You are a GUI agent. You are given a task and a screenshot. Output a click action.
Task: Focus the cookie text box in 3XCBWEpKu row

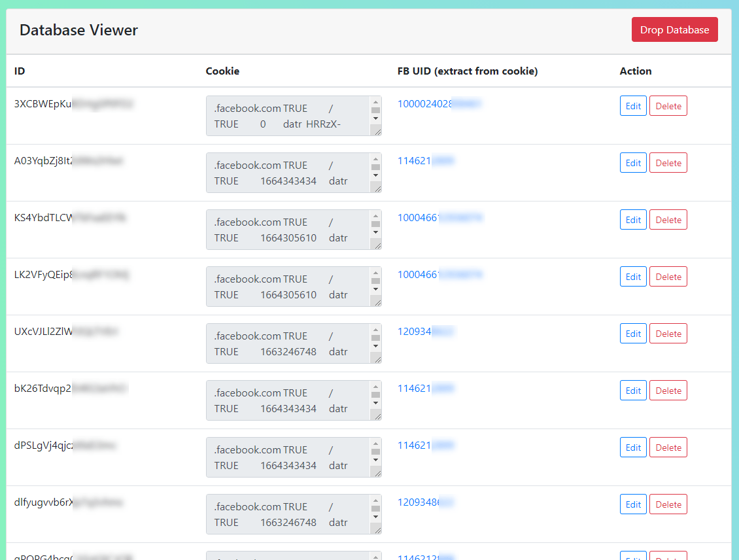(x=288, y=116)
